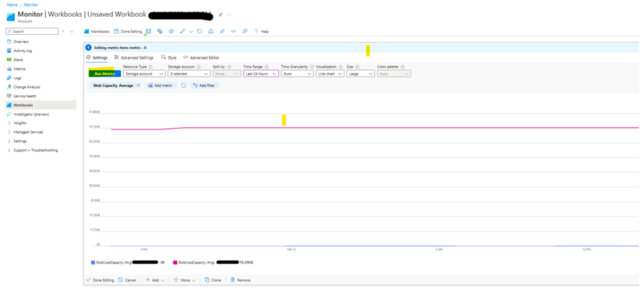Click info icon beside Size
This screenshot has width=644, height=292.
click(x=357, y=66)
